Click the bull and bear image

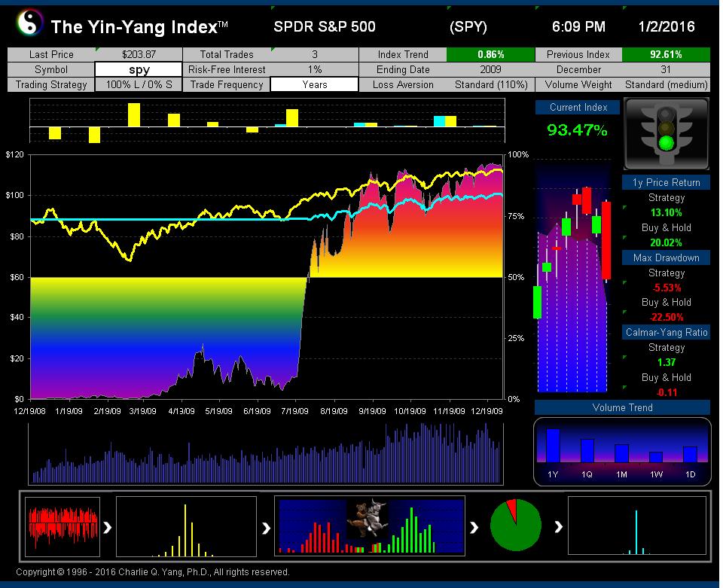[367, 518]
